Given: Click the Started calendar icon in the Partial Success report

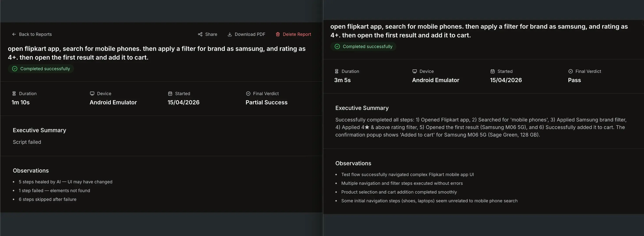Looking at the screenshot, I should pos(170,93).
